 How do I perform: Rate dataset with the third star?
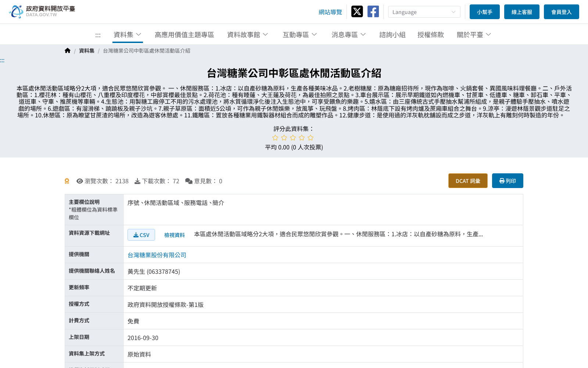pos(293,138)
